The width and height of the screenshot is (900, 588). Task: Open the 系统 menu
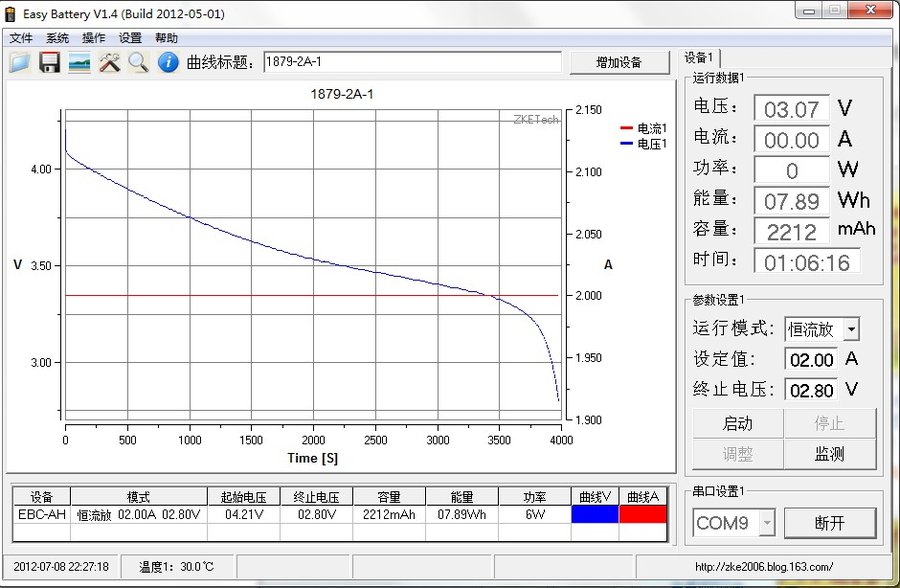[57, 38]
